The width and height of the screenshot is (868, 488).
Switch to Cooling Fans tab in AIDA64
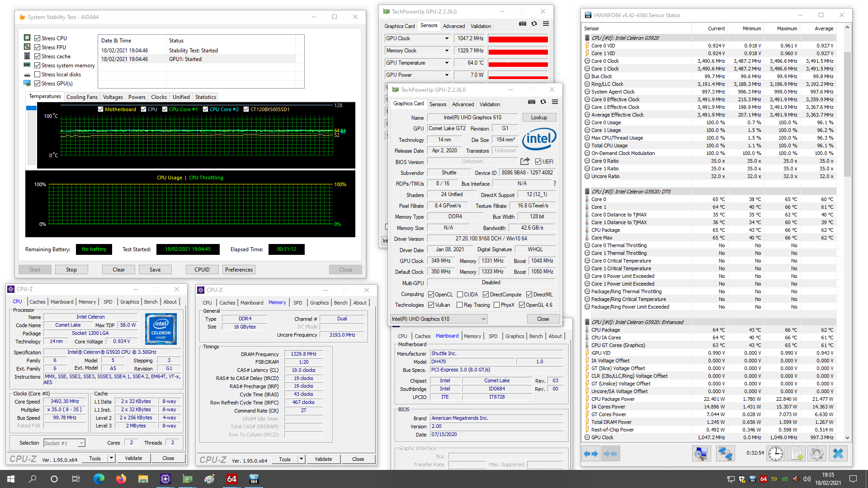click(x=82, y=97)
